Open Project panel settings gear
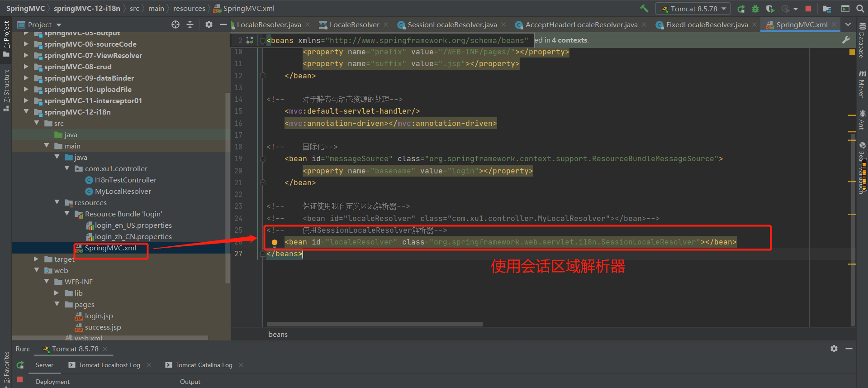 click(x=209, y=24)
